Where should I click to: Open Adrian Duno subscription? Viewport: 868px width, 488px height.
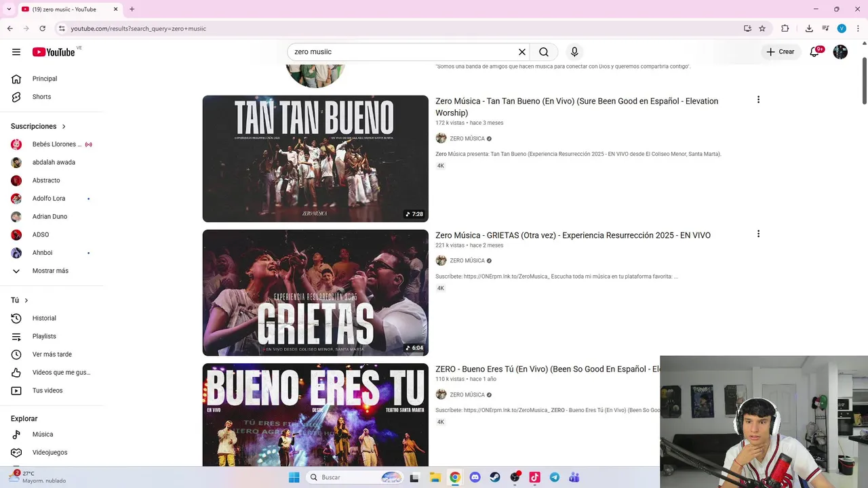[52, 217]
